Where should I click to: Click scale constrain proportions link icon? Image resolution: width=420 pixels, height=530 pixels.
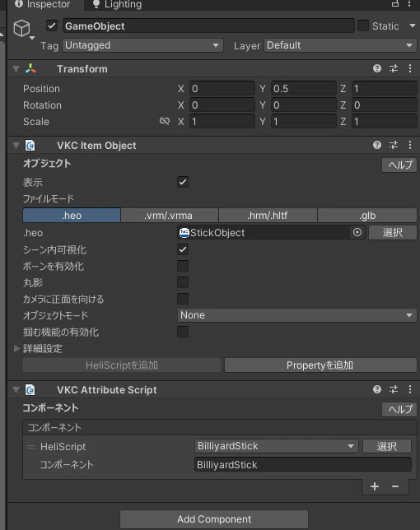pyautogui.click(x=165, y=121)
